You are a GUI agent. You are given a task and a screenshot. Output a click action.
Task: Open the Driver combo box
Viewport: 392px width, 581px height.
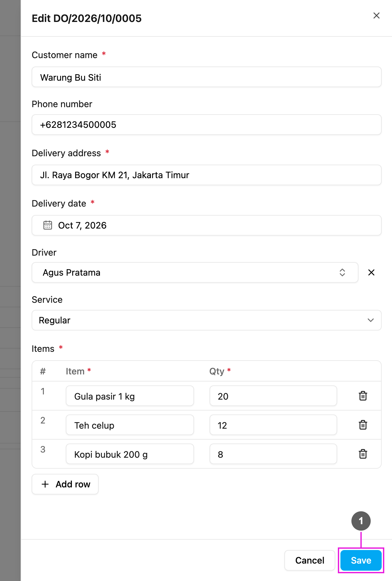pyautogui.click(x=195, y=272)
